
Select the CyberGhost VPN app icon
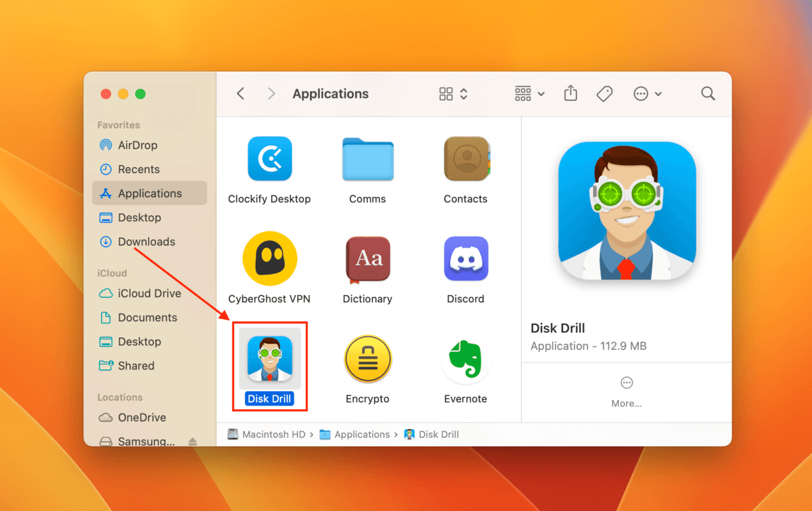[x=269, y=259]
